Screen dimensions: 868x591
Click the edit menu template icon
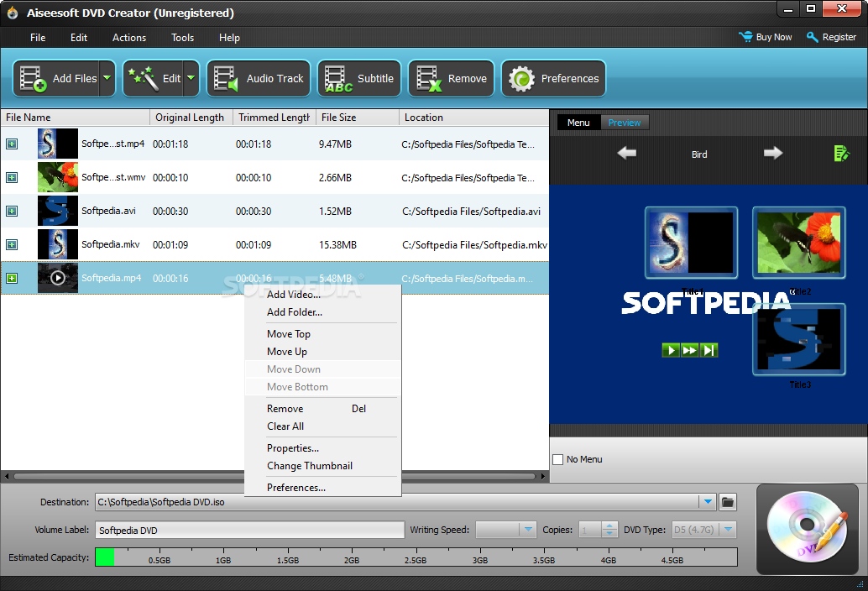(x=841, y=154)
